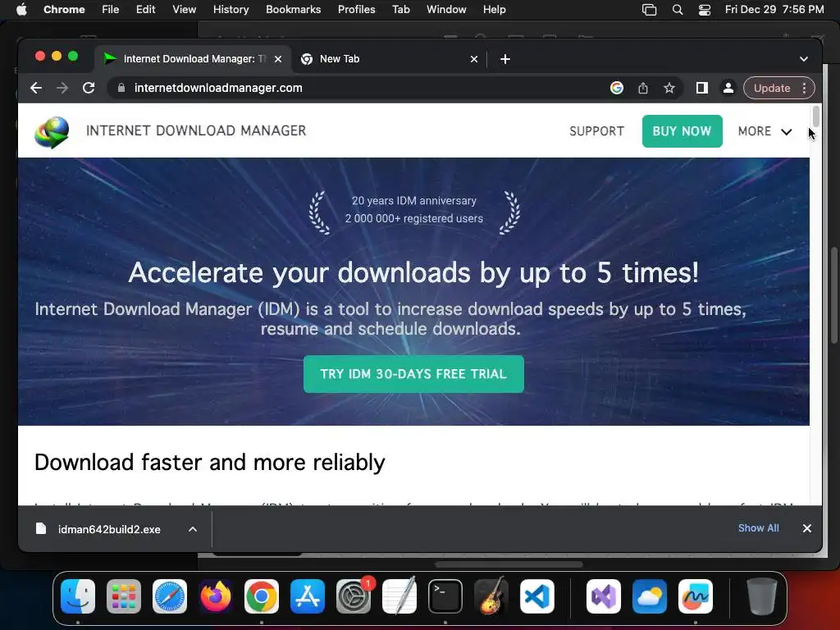Launch Safari from the Dock
Viewport: 840px width, 630px height.
(x=170, y=596)
